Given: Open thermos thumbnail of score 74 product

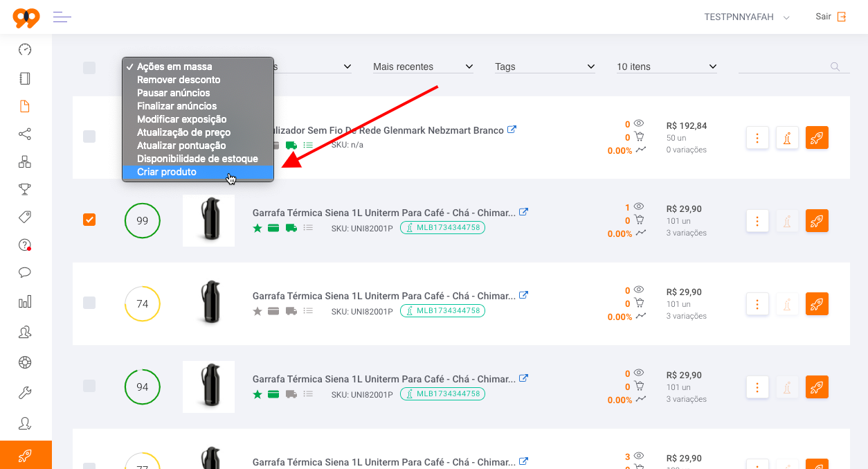Looking at the screenshot, I should [x=208, y=303].
